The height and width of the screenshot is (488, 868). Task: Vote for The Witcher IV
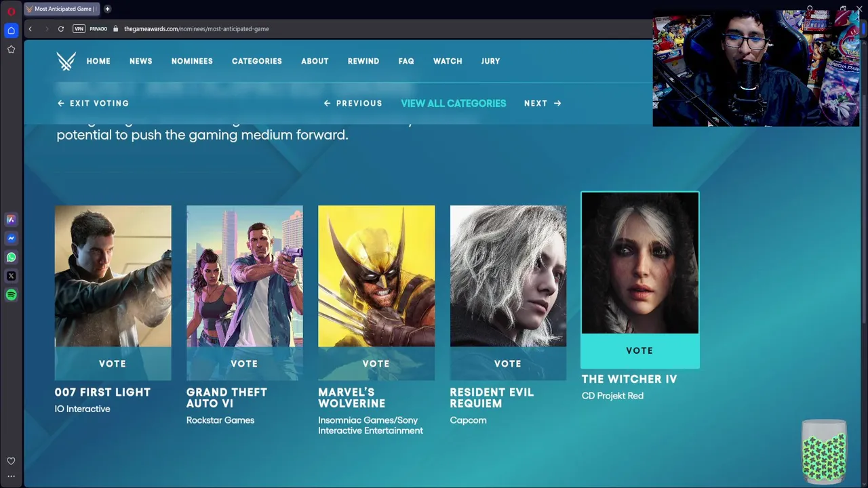639,351
